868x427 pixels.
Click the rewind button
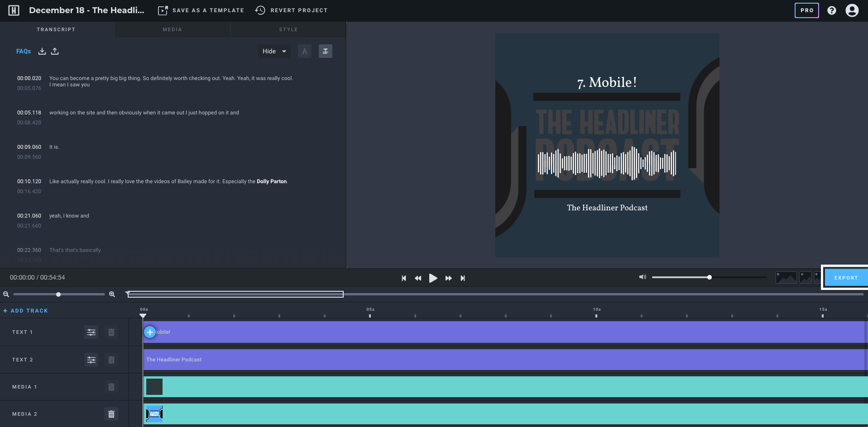point(418,278)
